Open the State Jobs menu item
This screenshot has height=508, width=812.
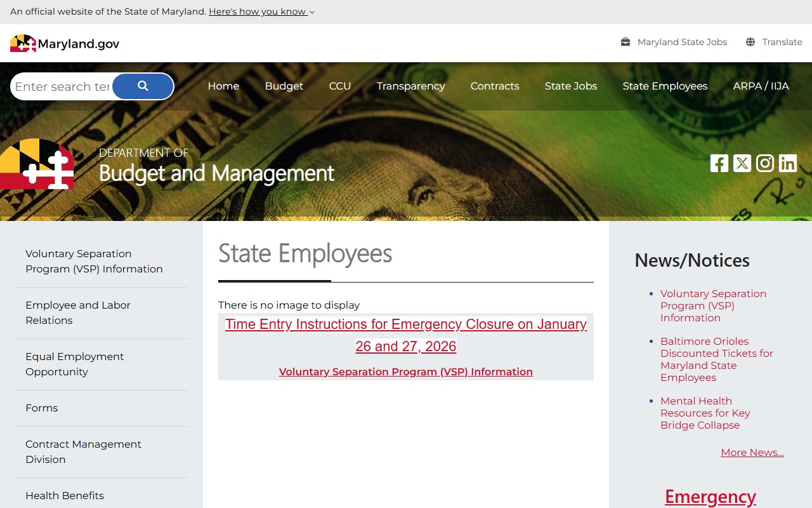pyautogui.click(x=571, y=86)
